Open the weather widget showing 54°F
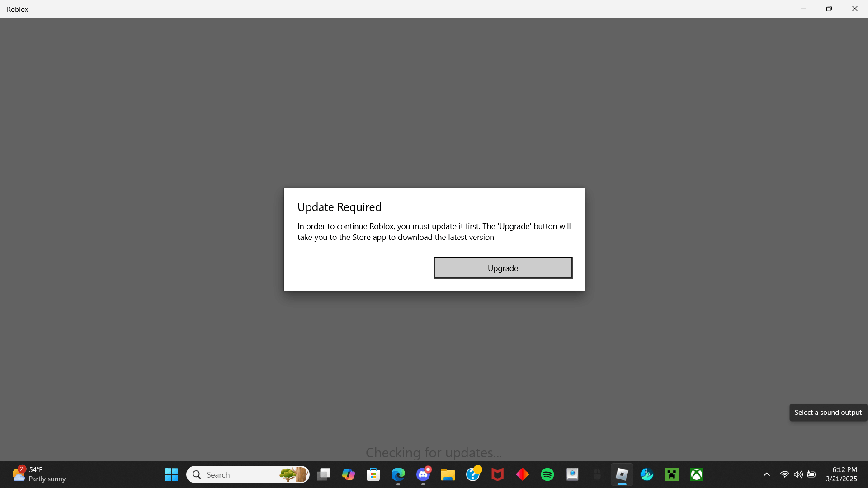868x488 pixels. [39, 474]
